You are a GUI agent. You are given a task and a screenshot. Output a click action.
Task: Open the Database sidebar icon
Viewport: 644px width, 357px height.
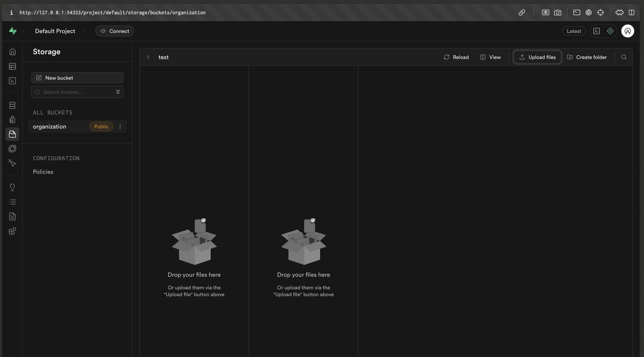pyautogui.click(x=12, y=105)
